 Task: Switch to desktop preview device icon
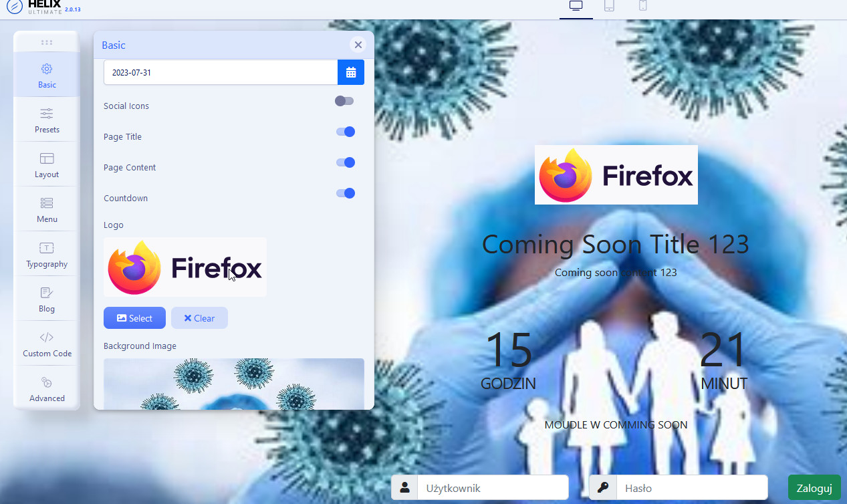click(x=576, y=6)
